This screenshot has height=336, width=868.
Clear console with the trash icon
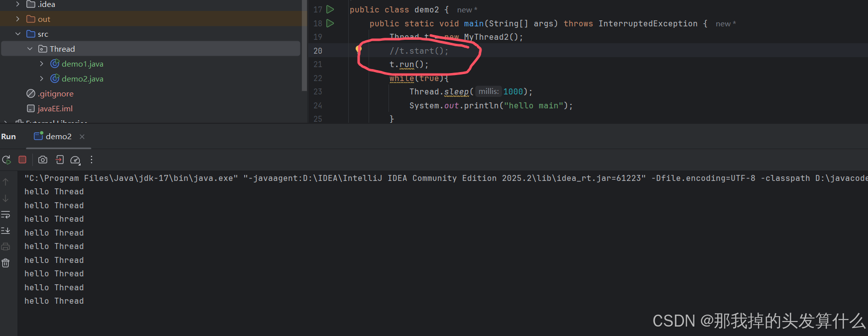tap(5, 263)
